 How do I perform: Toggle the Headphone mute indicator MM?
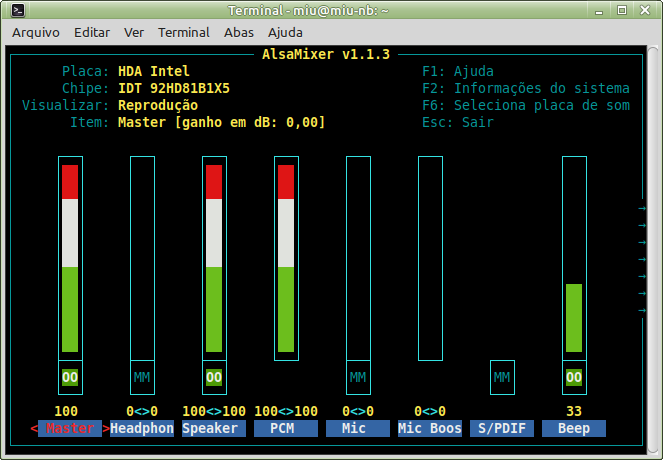(142, 377)
